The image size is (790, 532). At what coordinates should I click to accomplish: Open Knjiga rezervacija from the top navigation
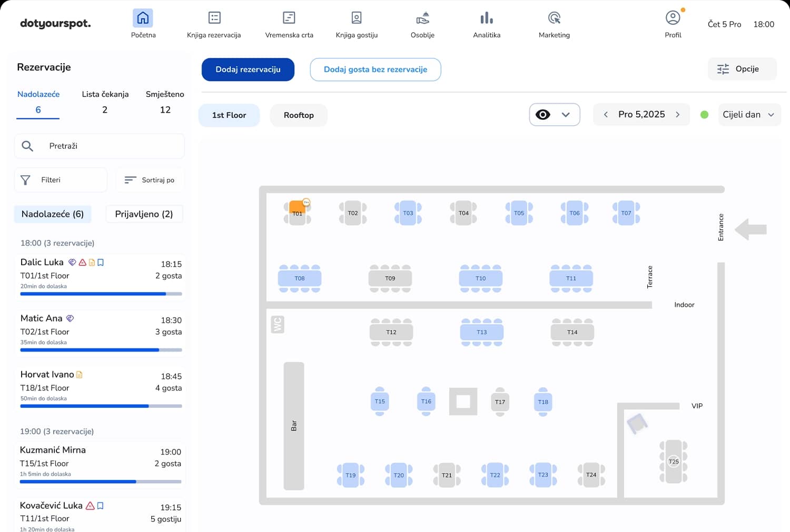[x=214, y=24]
